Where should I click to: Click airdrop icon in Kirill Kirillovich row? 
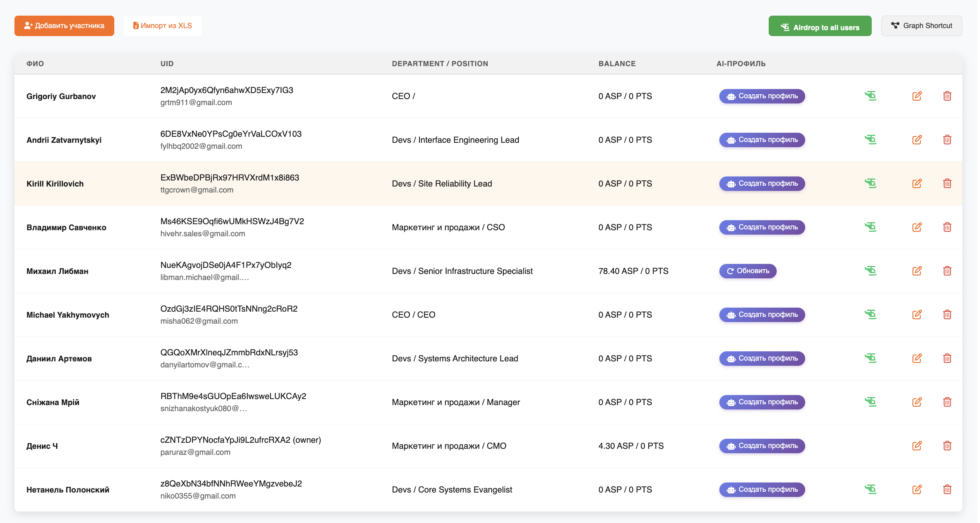point(871,183)
